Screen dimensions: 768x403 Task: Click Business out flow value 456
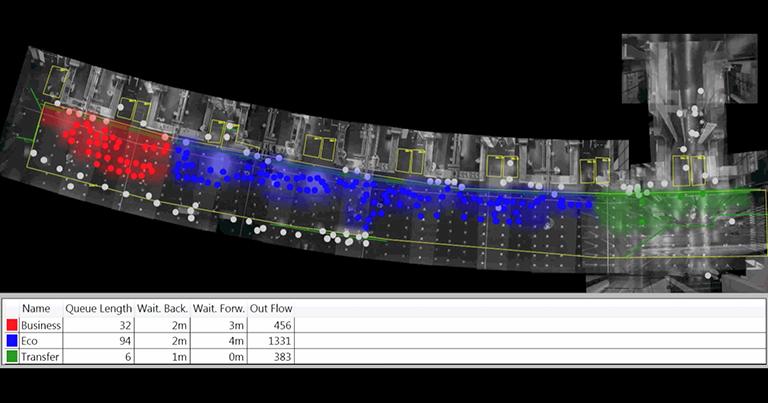283,325
